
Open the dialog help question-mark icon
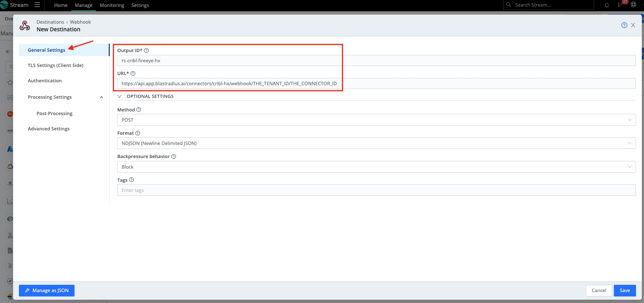pyautogui.click(x=624, y=25)
